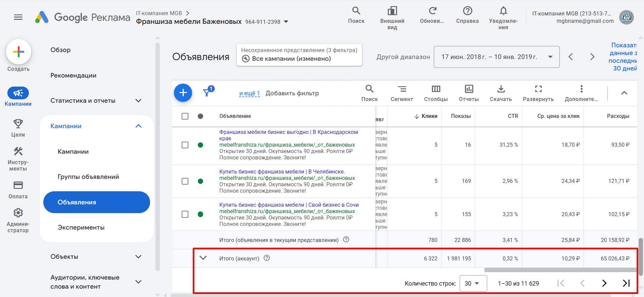This screenshot has height=297, width=644.
Task: Open the Цели trophy icon
Action: 18,123
